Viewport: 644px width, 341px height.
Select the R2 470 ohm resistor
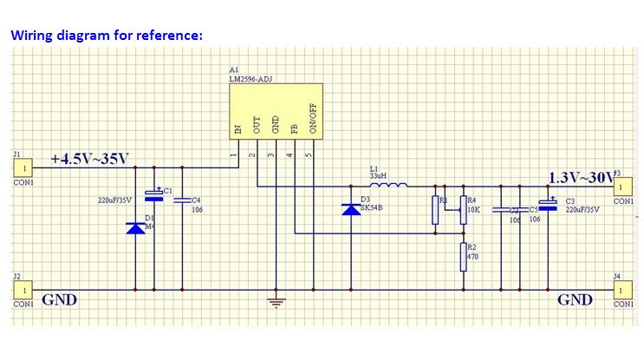464,257
